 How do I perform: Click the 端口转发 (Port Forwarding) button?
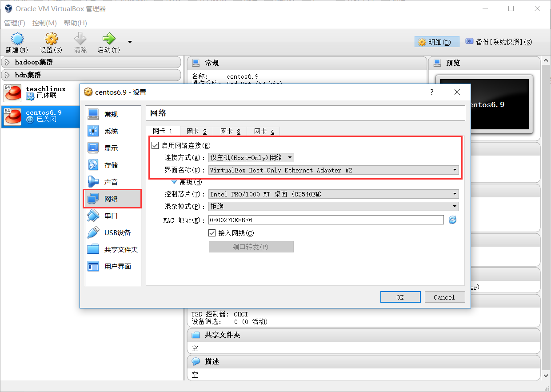click(x=251, y=247)
